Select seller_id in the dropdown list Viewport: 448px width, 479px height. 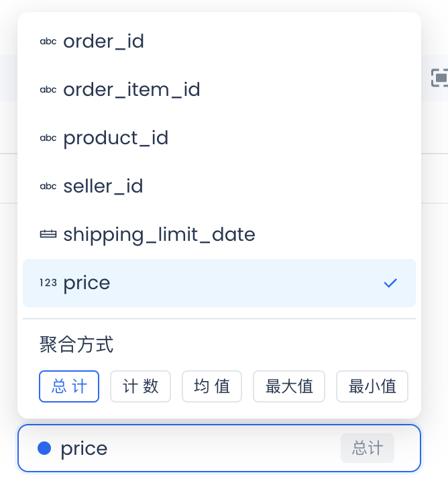pos(103,187)
